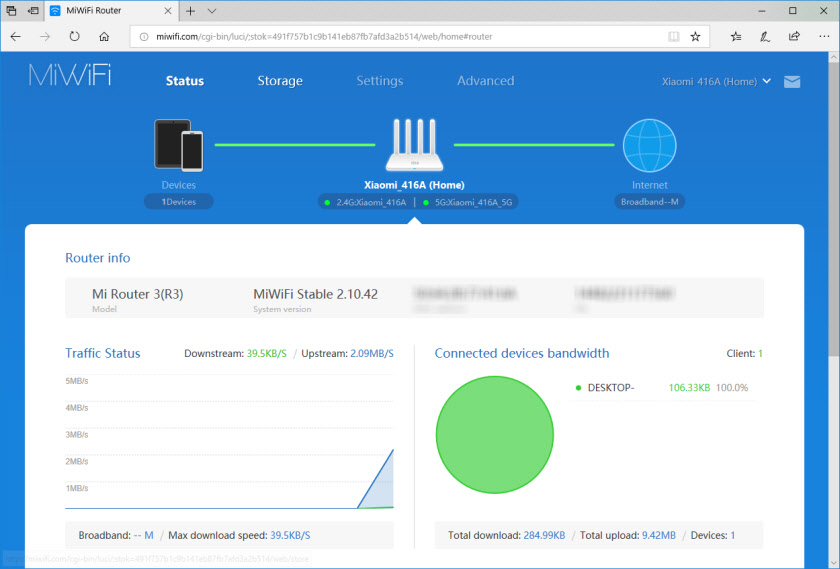This screenshot has width=840, height=569.
Task: Click the Client: 1 count
Action: tap(744, 354)
